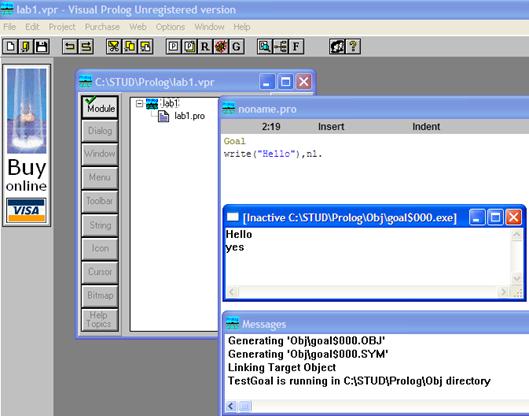Select the Module button in project window
The width and height of the screenshot is (529, 416).
(x=100, y=107)
